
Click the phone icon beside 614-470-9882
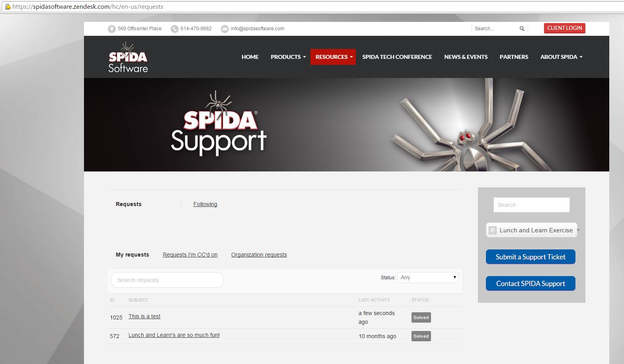[x=174, y=29]
